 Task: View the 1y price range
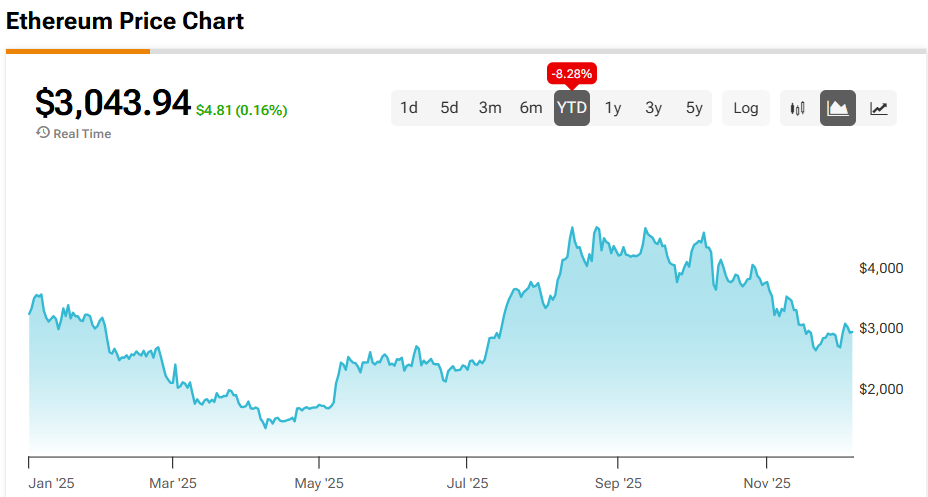tap(613, 108)
